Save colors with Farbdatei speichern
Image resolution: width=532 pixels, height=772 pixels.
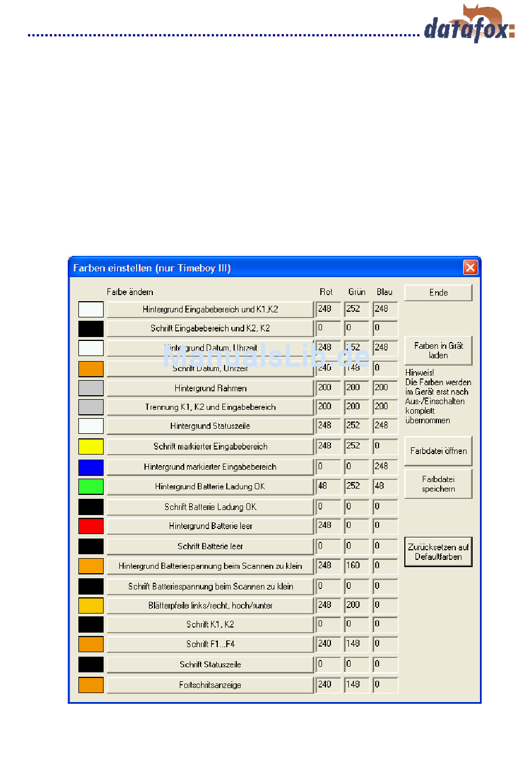tap(438, 484)
